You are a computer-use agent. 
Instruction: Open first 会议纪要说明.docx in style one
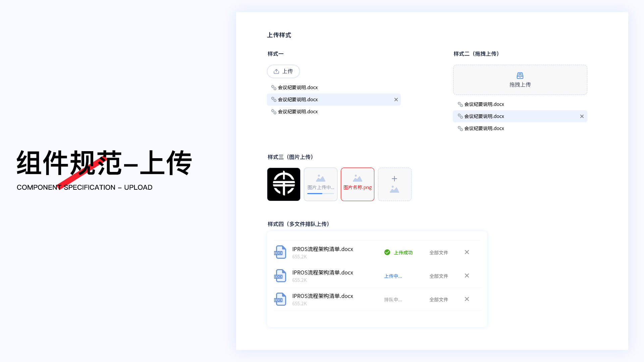[298, 87]
